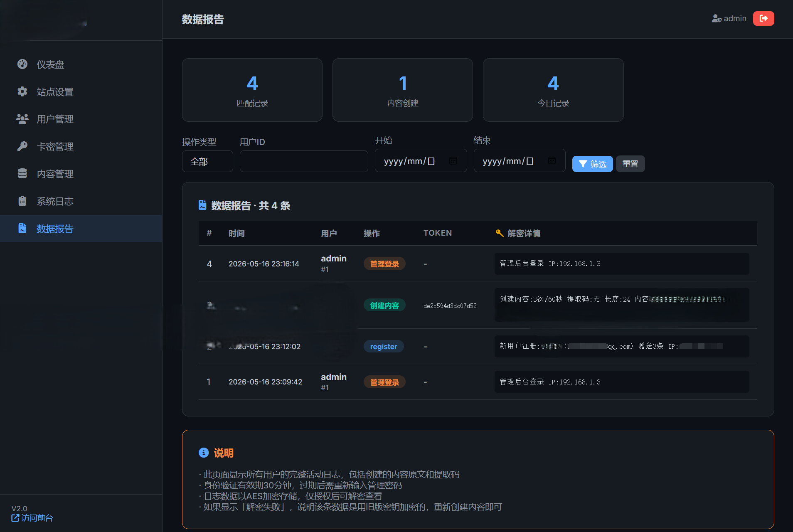Go to 卡密管理 in the sidebar

pyautogui.click(x=81, y=147)
